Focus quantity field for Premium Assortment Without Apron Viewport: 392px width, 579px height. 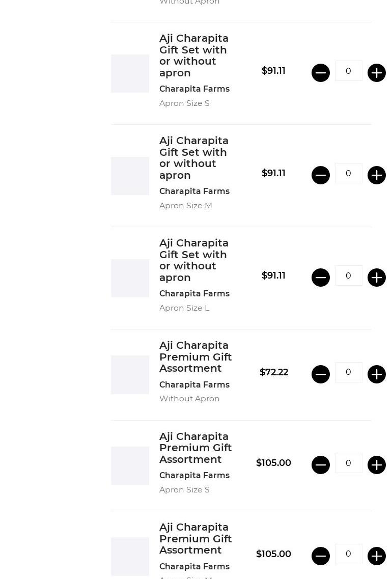coord(349,372)
